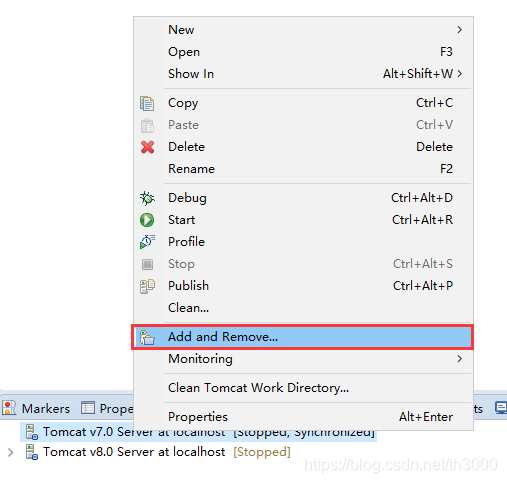Click the Profile stopwatch icon
Viewport: 507px width, 483px height.
[147, 242]
